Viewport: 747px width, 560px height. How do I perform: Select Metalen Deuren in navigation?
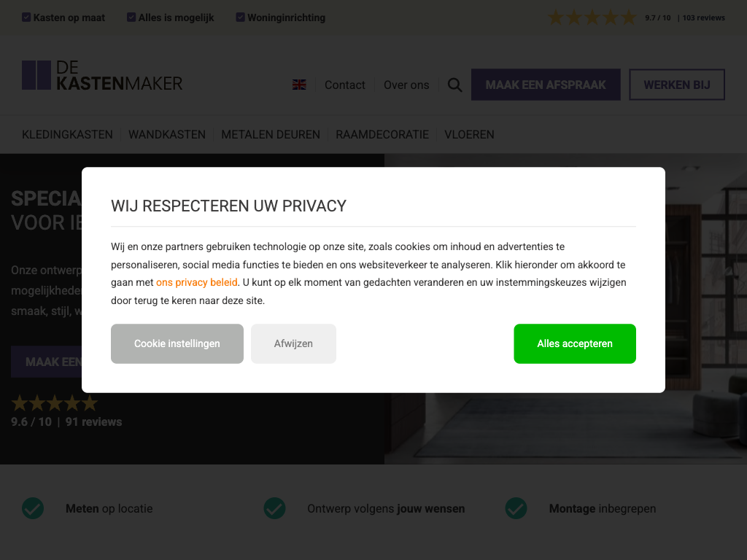tap(271, 134)
